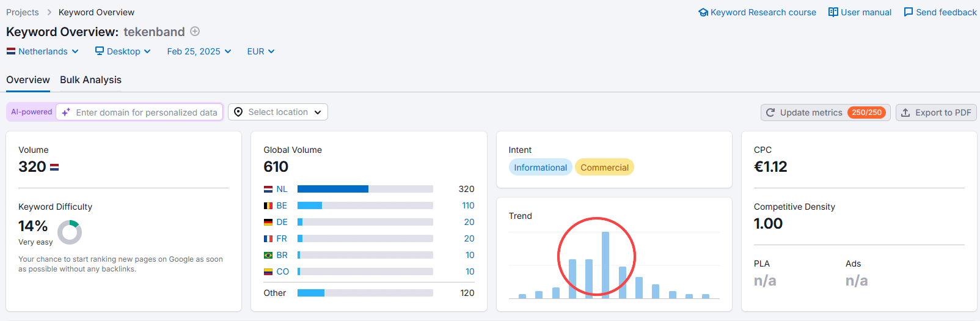Click the User manual book icon

[x=833, y=12]
